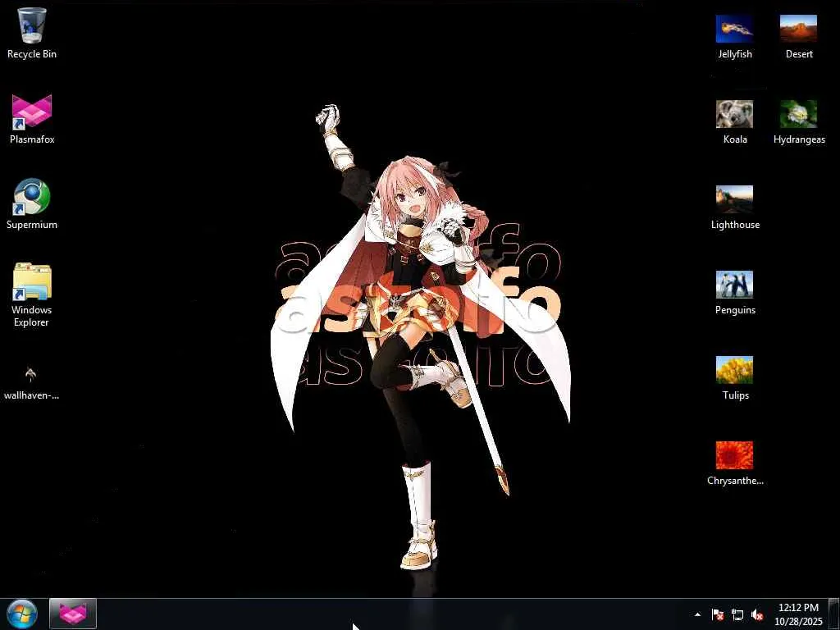Viewport: 840px width, 630px height.
Task: Open network status icon in tray
Action: click(737, 614)
